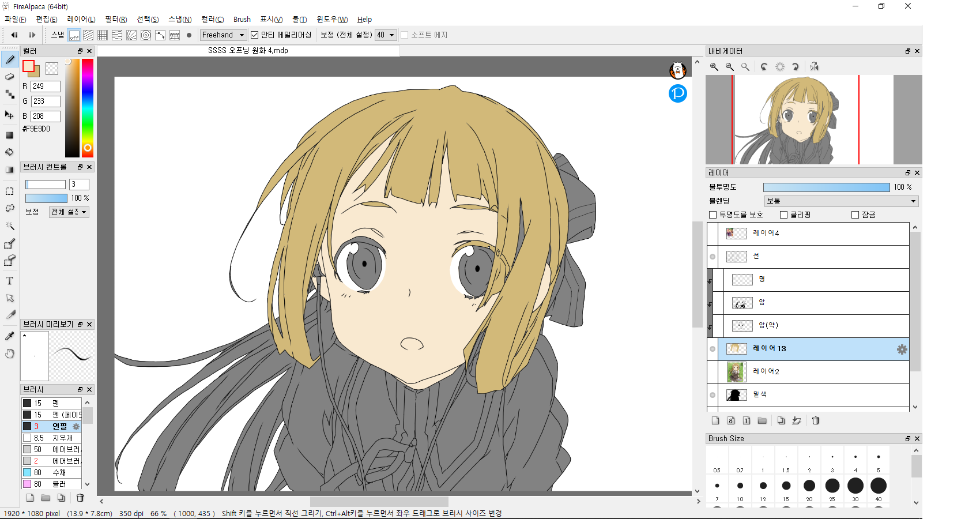The image size is (980, 519).
Task: Select the Eraser tool in left toolbar
Action: (x=10, y=77)
